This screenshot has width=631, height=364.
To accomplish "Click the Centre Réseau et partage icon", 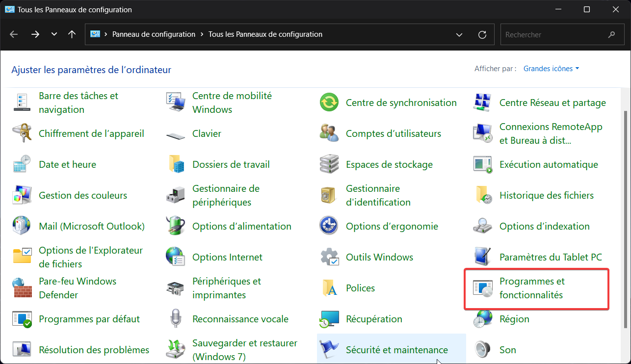I will [x=482, y=103].
